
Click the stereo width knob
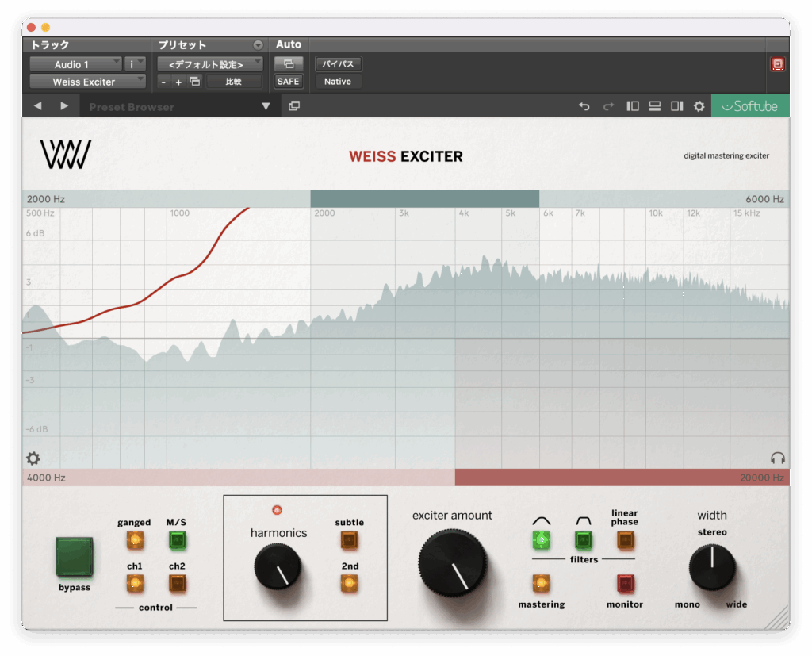(712, 567)
